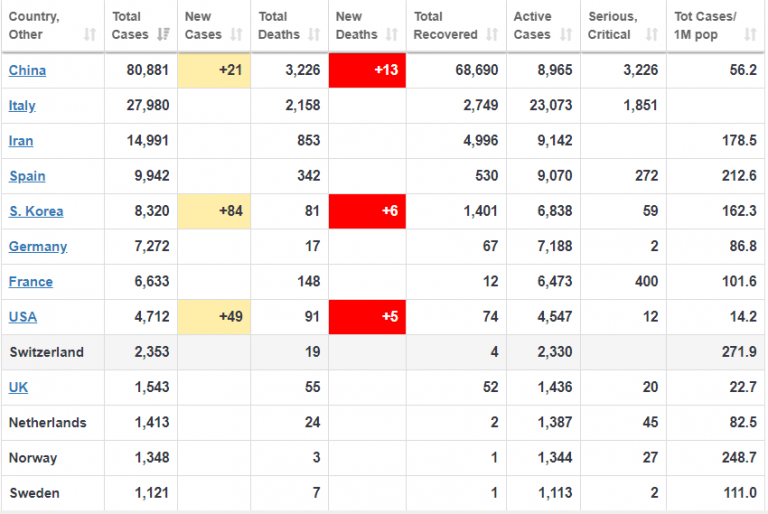The image size is (768, 514).
Task: Sort by Serious, Critical column icon
Action: pyautogui.click(x=650, y=35)
